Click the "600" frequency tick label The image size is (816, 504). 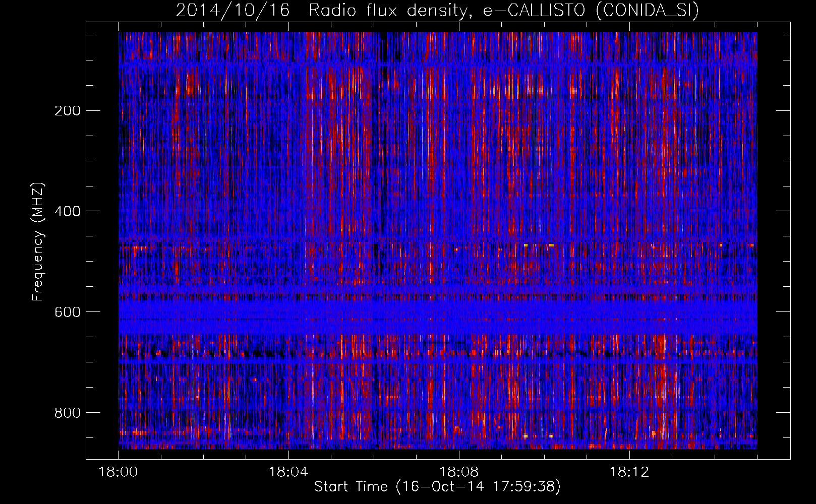67,312
